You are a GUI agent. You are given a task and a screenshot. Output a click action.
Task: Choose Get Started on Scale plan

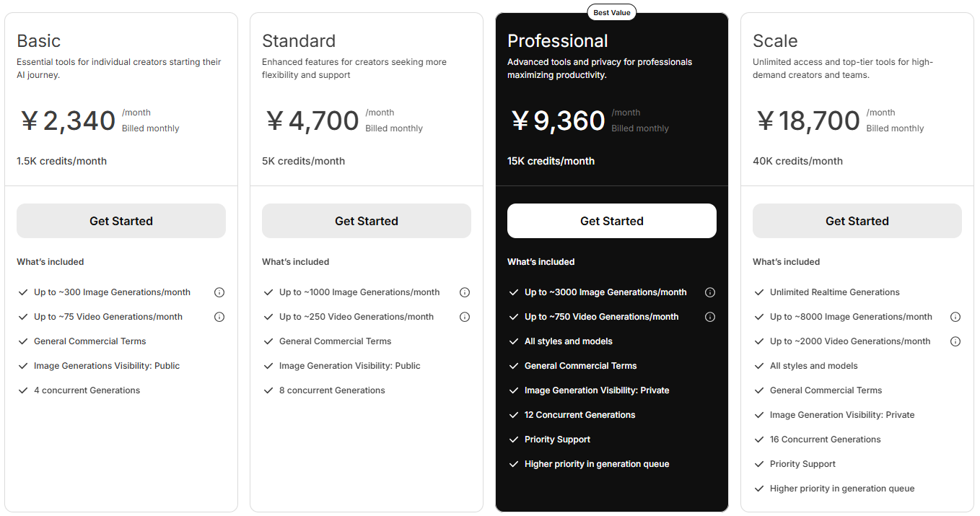[x=857, y=221]
